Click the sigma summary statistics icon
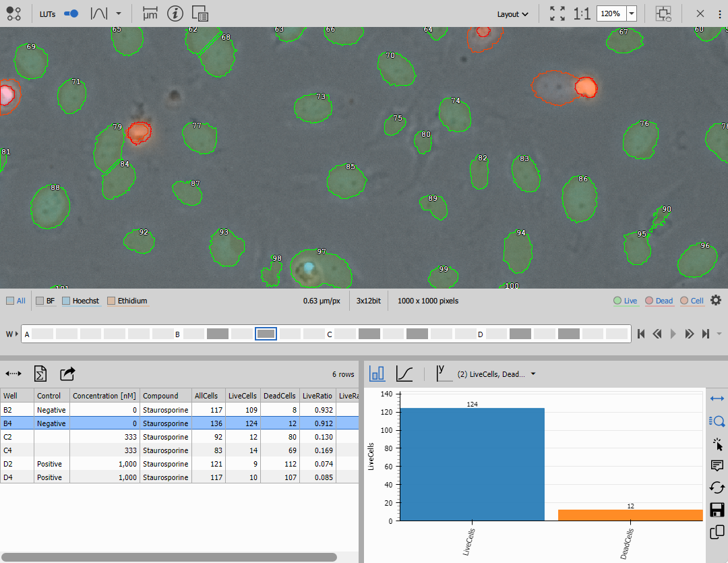 [40, 374]
